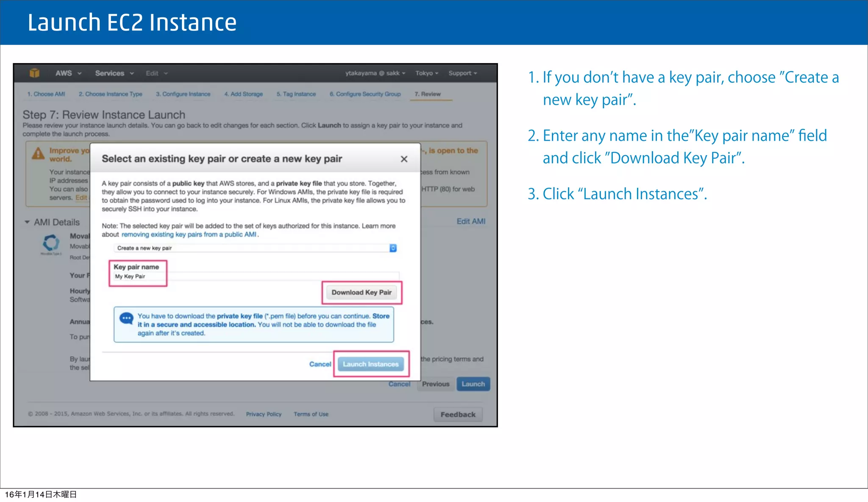
Task: Click the Feedback button
Action: (458, 415)
